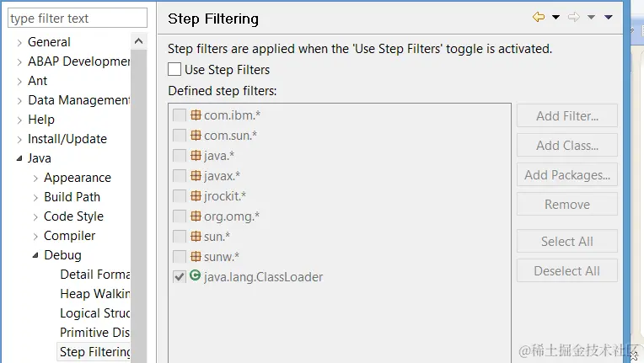The image size is (644, 363).
Task: Click the sunw.* package icon
Action: point(196,256)
